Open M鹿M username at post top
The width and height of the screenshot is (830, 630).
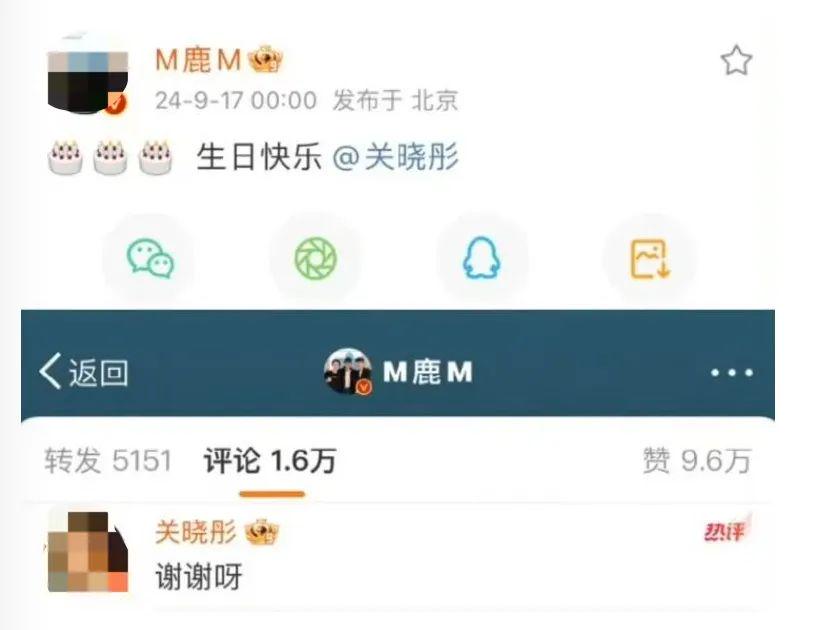click(198, 60)
